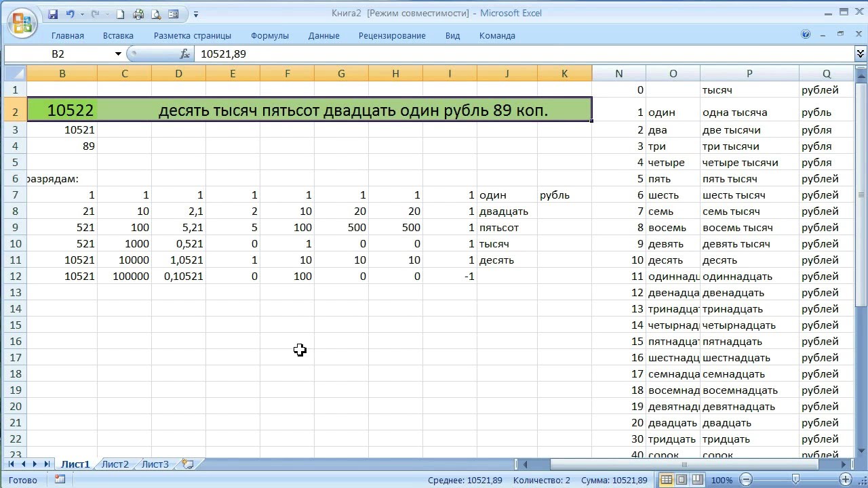Click the macro record icon in status bar
Image resolution: width=868 pixels, height=488 pixels.
(60, 479)
